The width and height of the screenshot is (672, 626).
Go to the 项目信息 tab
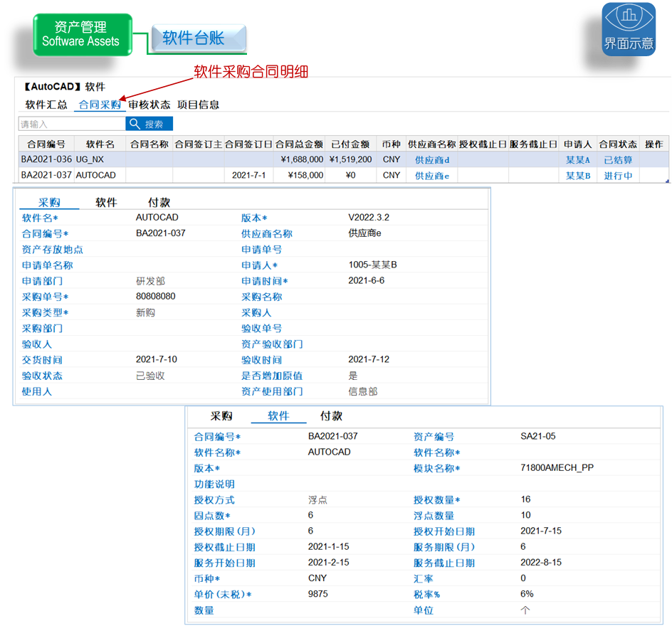click(198, 105)
